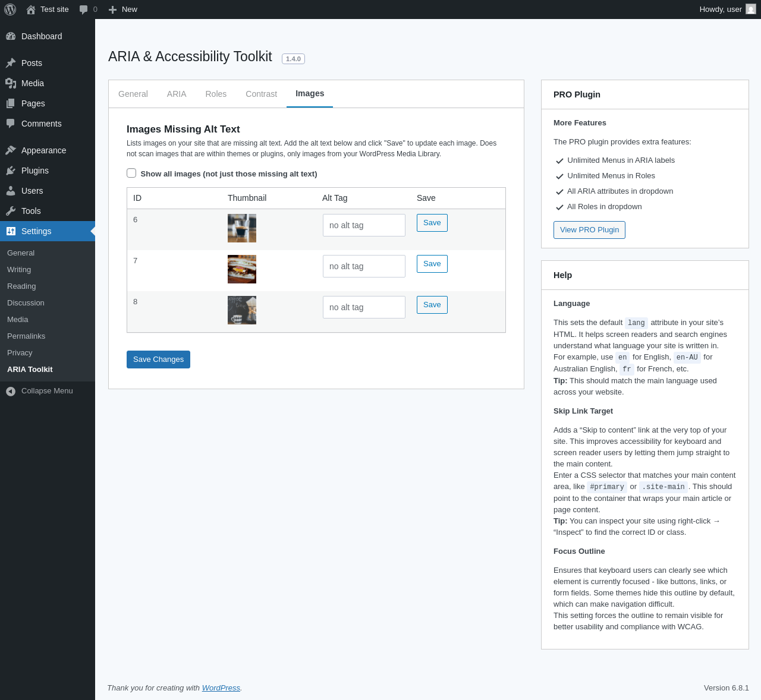Open the New content menu
Image resolution: width=761 pixels, height=700 pixels.
pyautogui.click(x=122, y=10)
